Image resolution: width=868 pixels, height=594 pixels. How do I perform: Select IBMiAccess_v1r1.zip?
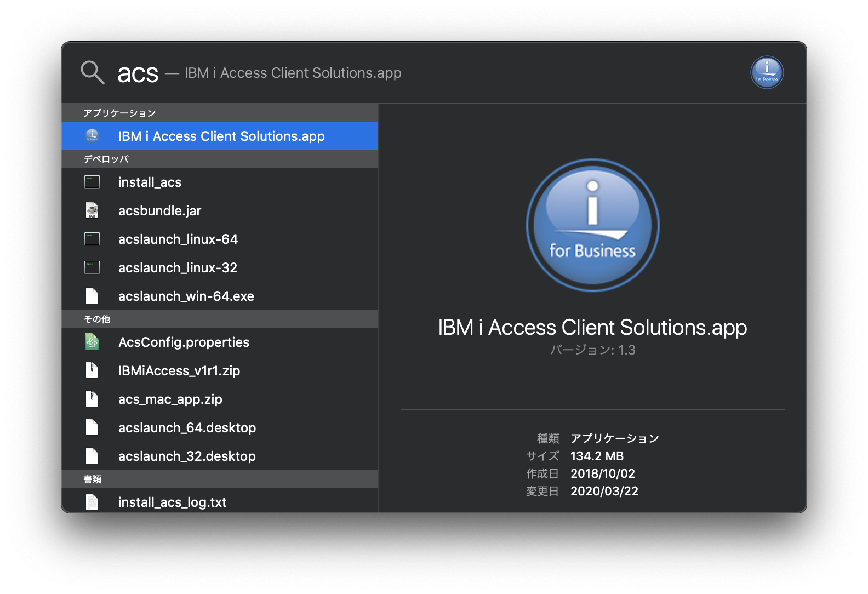click(220, 370)
